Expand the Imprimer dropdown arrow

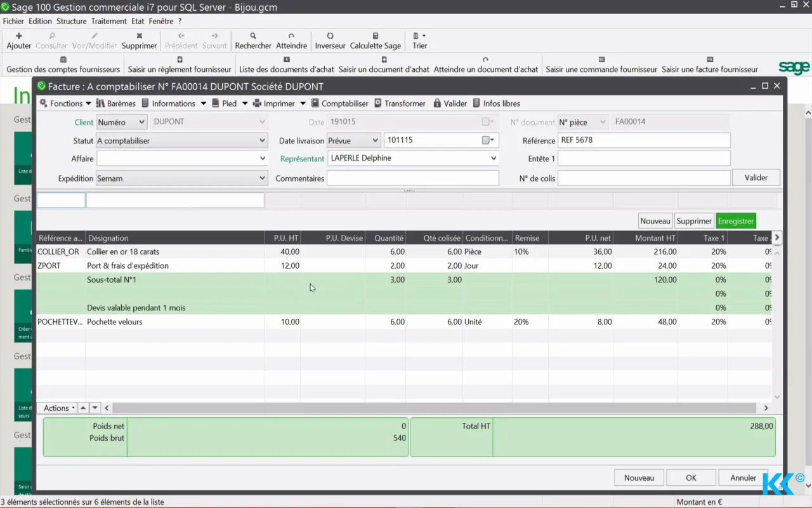click(303, 104)
